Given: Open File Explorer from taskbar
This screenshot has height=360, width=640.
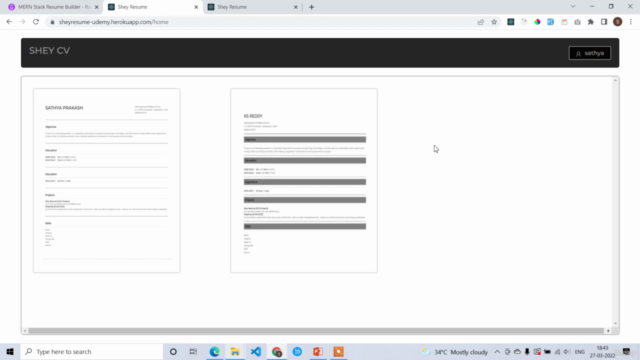Looking at the screenshot, I should [235, 351].
